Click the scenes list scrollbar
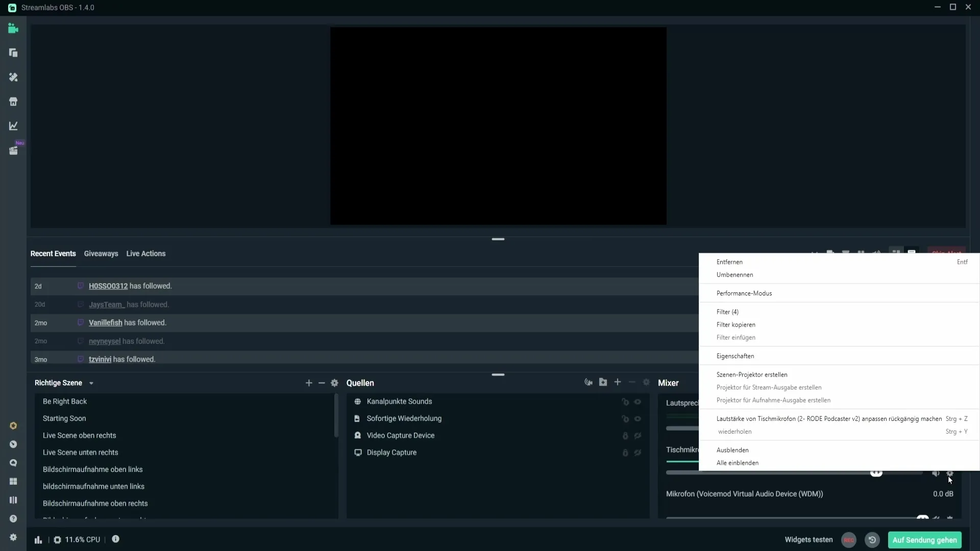 point(336,416)
